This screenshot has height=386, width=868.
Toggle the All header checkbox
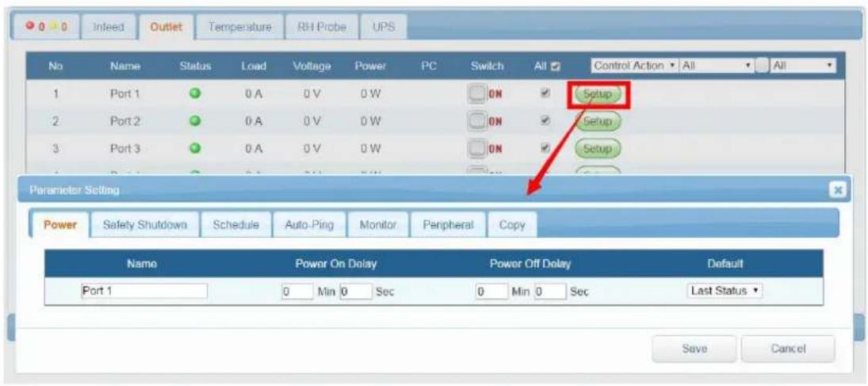[554, 66]
